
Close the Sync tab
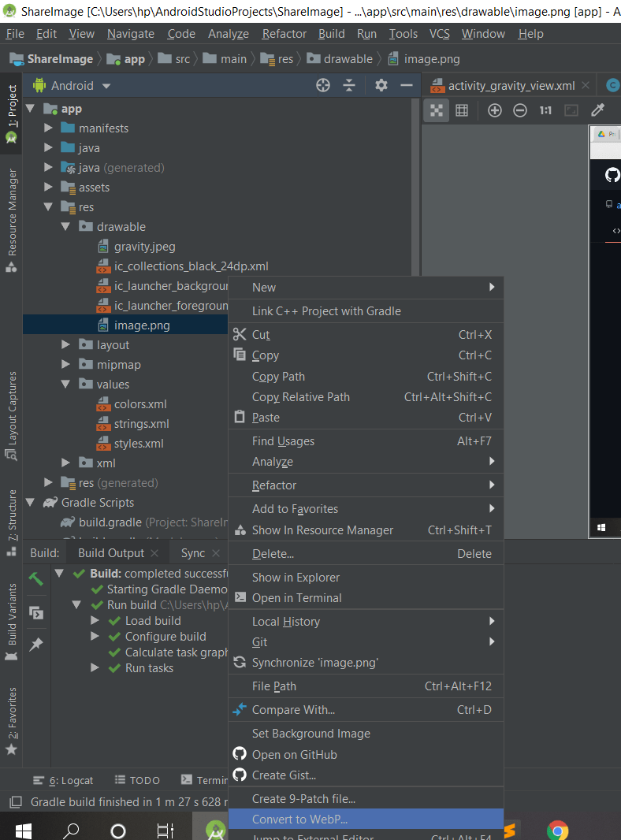pos(216,553)
